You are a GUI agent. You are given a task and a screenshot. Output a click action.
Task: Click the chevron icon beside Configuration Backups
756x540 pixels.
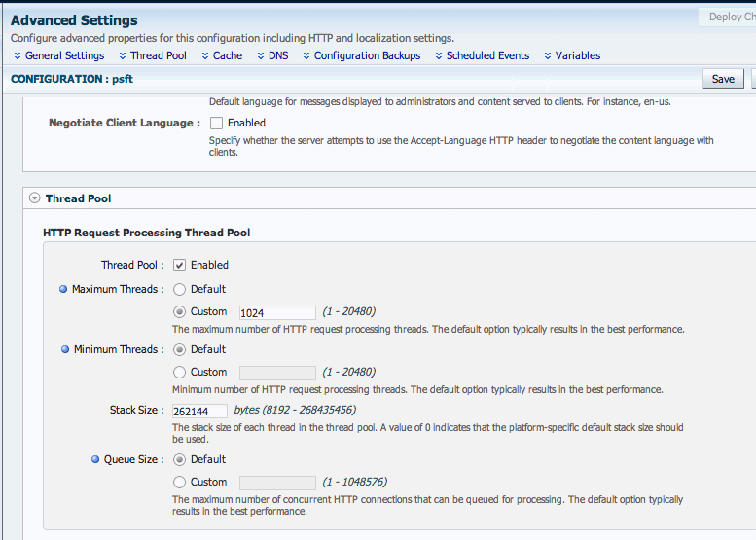point(306,55)
